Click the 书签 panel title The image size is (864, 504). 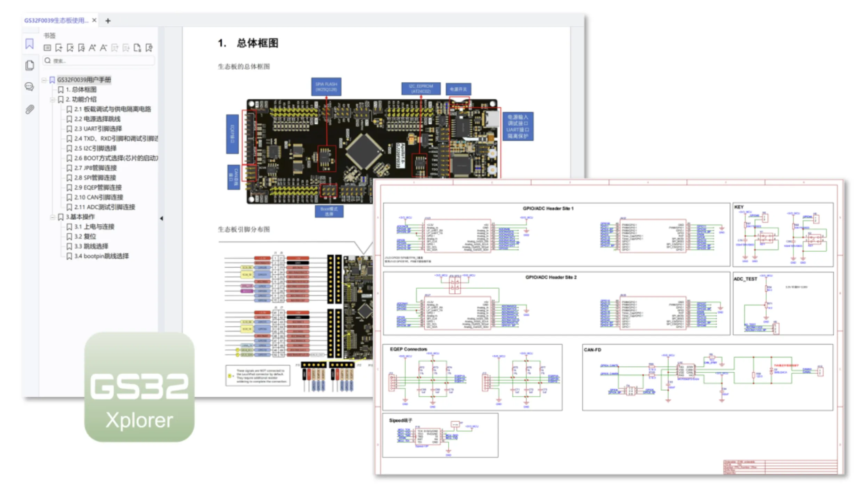[x=49, y=35]
